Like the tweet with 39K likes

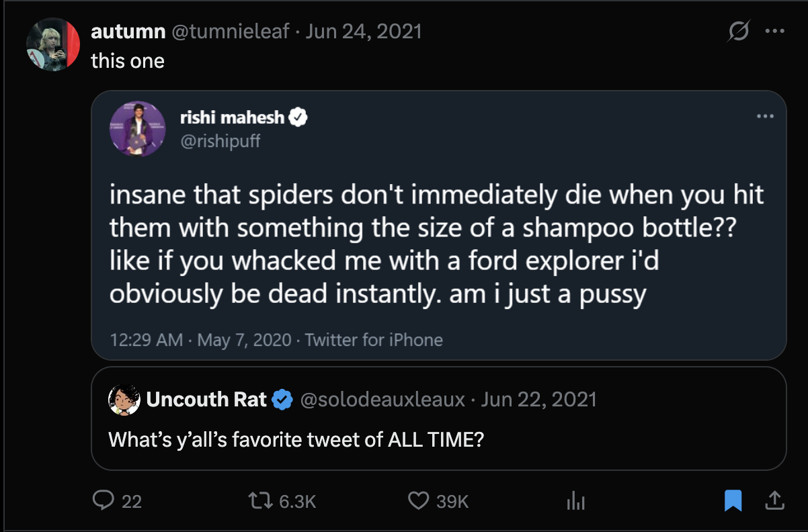coord(419,500)
